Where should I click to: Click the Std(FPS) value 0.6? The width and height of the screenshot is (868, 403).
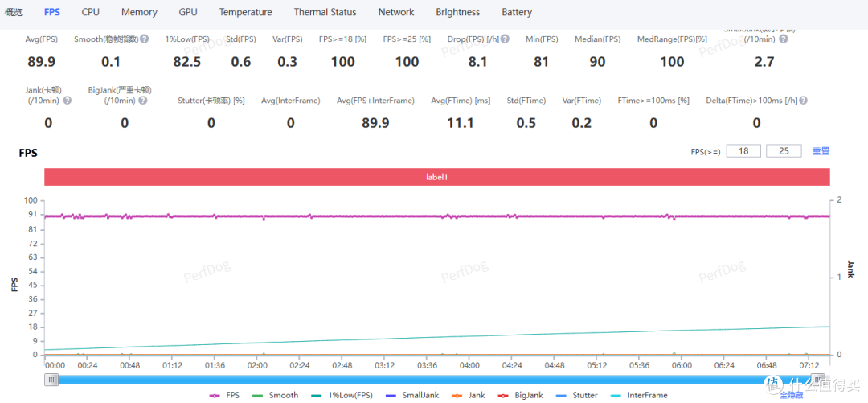(x=241, y=61)
